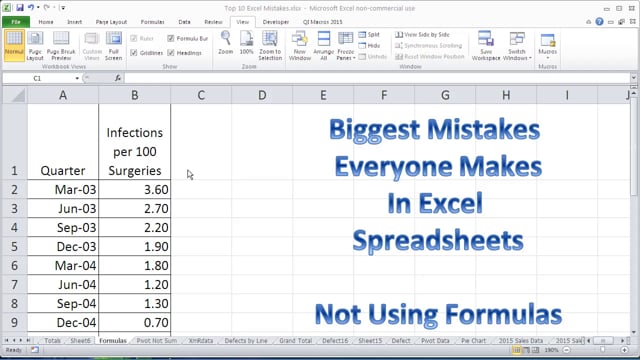Open the Name Box dropdown

[77, 78]
